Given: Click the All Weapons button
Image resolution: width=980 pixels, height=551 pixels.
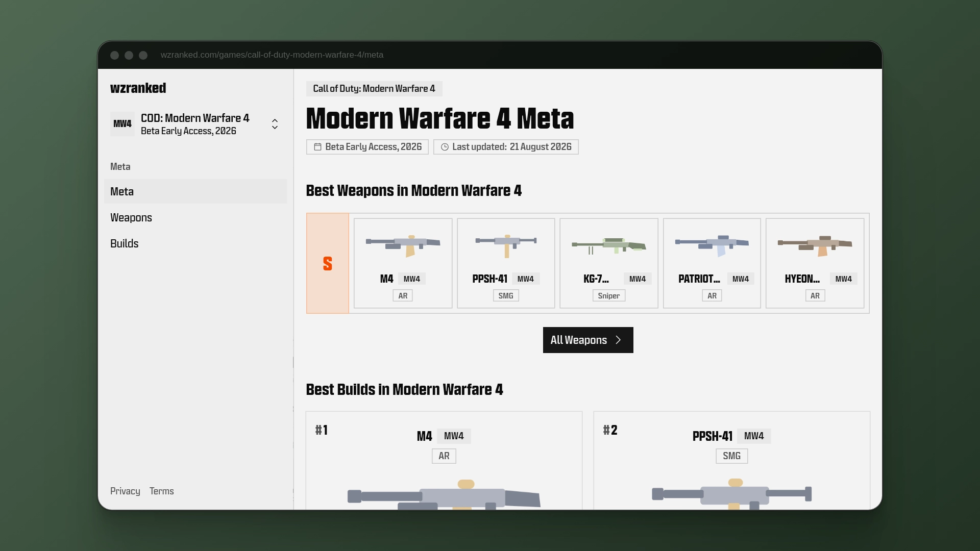Looking at the screenshot, I should [x=588, y=340].
